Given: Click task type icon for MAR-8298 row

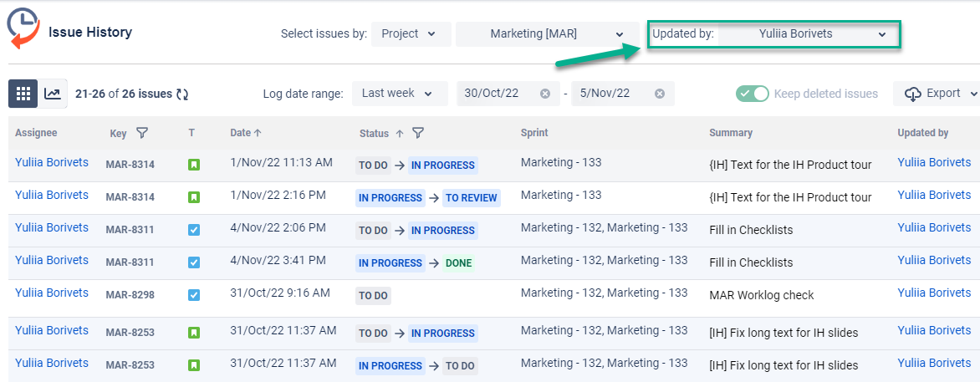Looking at the screenshot, I should [x=194, y=294].
